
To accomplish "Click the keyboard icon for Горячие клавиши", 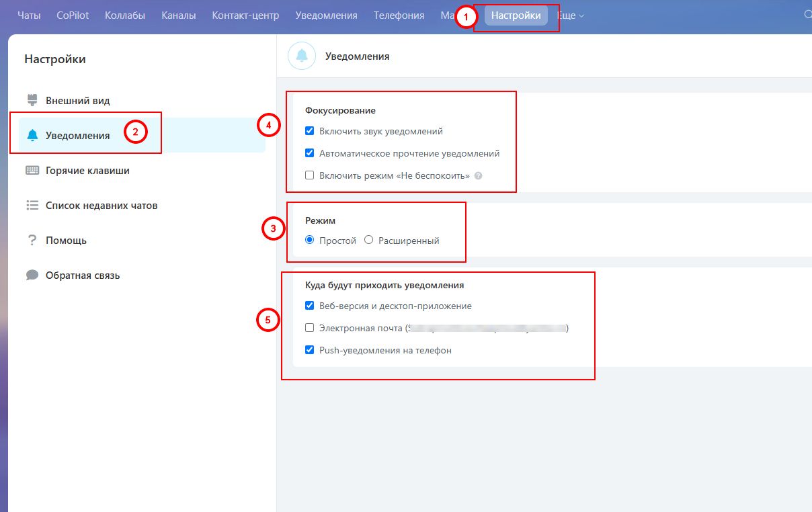I will coord(32,171).
